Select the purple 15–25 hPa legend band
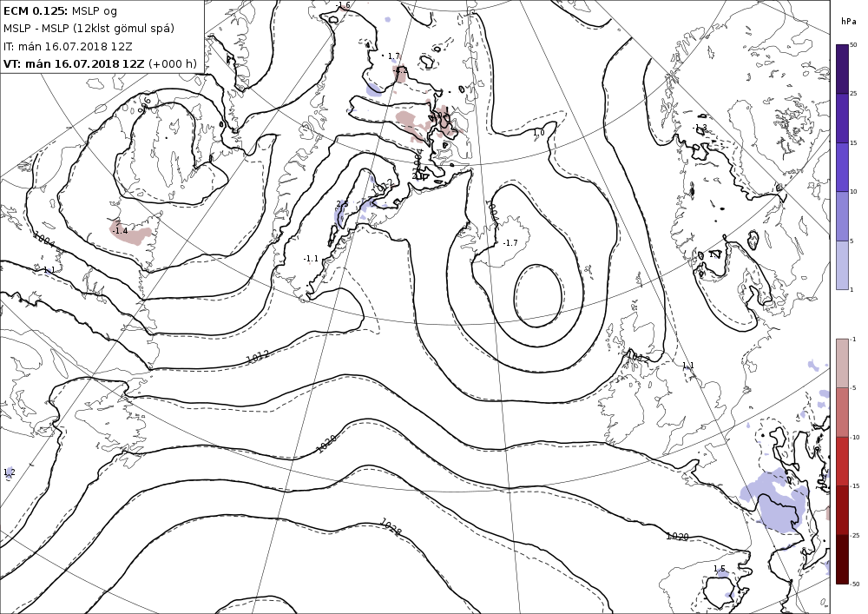868x614 pixels. (842, 118)
